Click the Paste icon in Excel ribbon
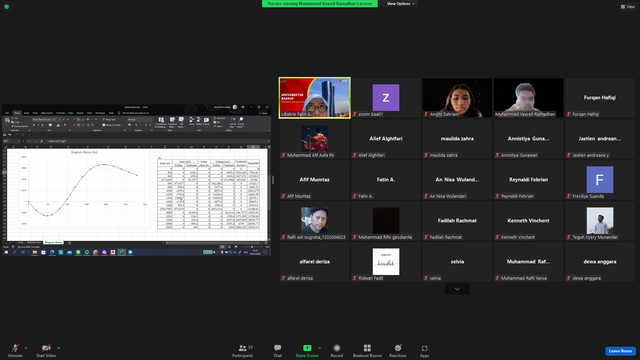640x360 pixels. coord(7,121)
